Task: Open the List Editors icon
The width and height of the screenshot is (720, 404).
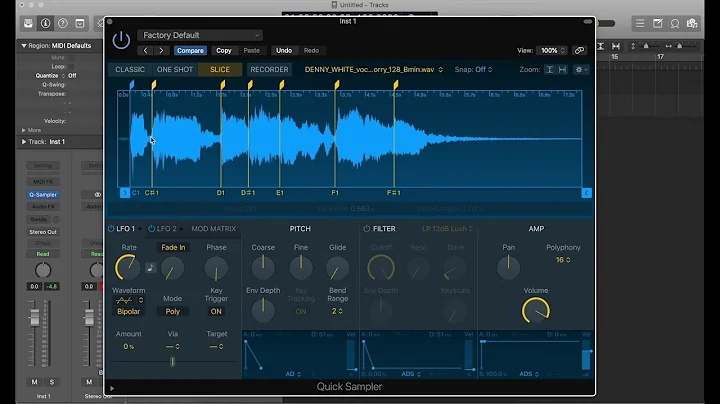Action: point(640,23)
